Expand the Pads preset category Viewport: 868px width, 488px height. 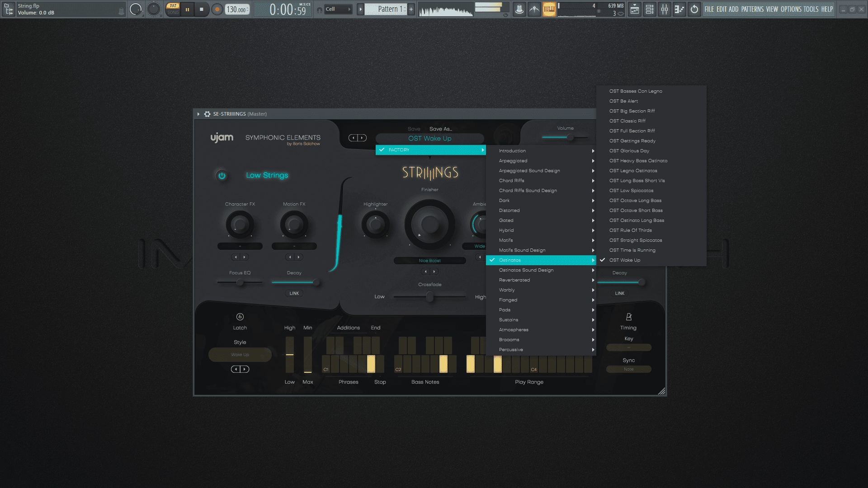pos(541,310)
